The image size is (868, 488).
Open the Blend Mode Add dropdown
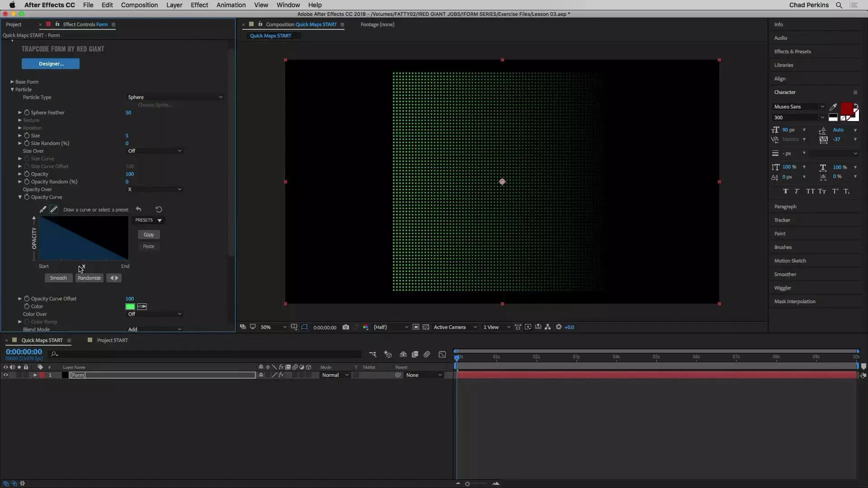[155, 329]
